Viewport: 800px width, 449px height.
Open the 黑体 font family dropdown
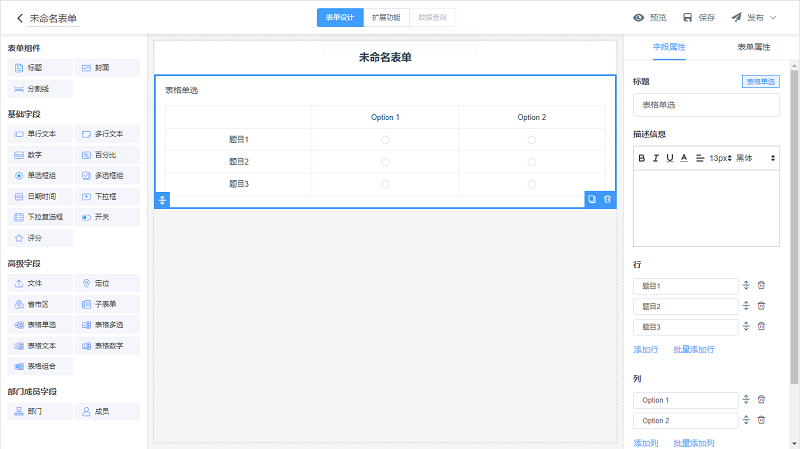click(x=756, y=158)
